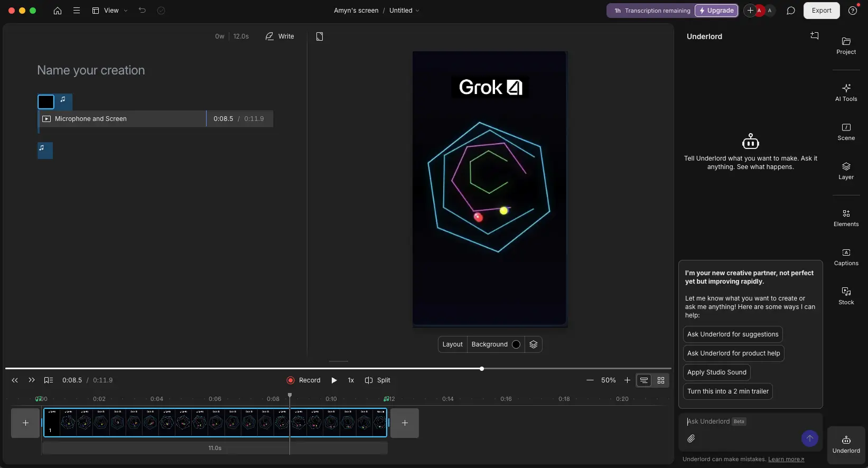
Task: Open the Elements panel
Action: 846,218
